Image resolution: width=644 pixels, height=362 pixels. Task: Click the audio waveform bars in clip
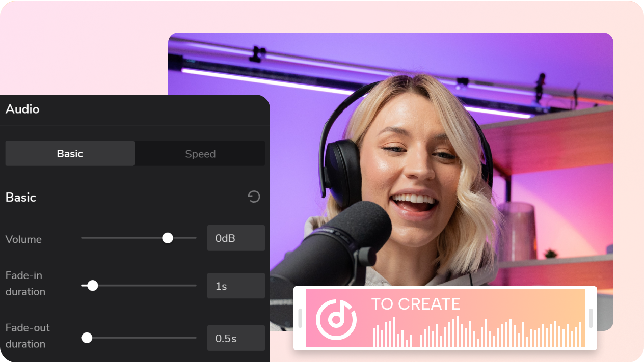pos(476,332)
